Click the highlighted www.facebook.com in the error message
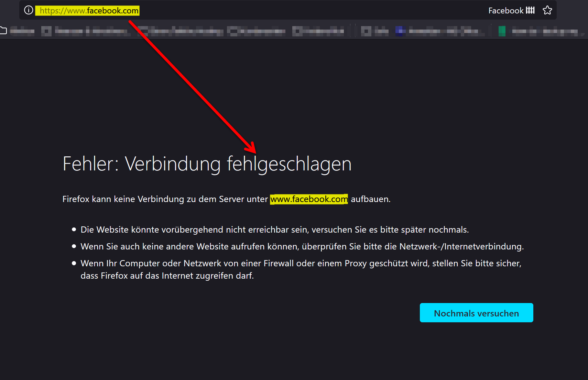Image resolution: width=588 pixels, height=380 pixels. (309, 199)
